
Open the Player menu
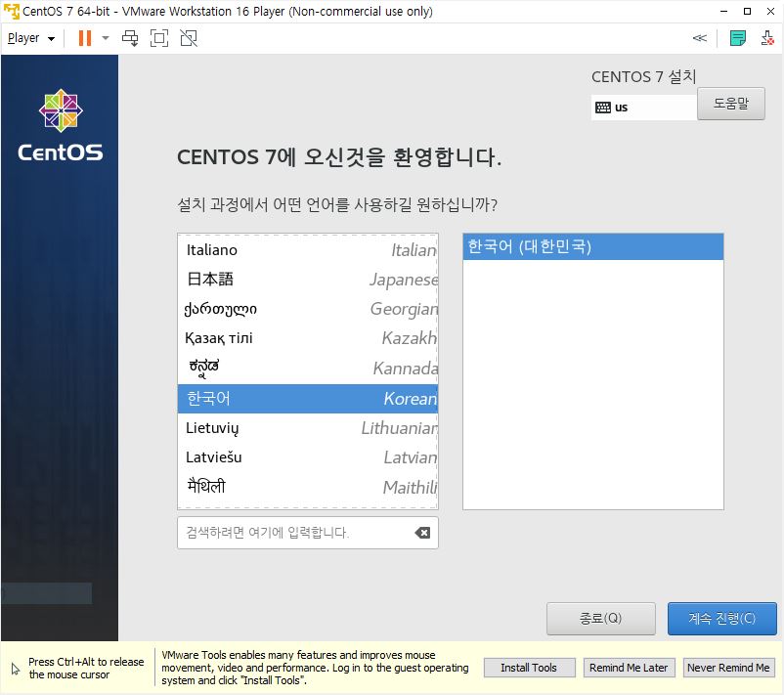(31, 38)
